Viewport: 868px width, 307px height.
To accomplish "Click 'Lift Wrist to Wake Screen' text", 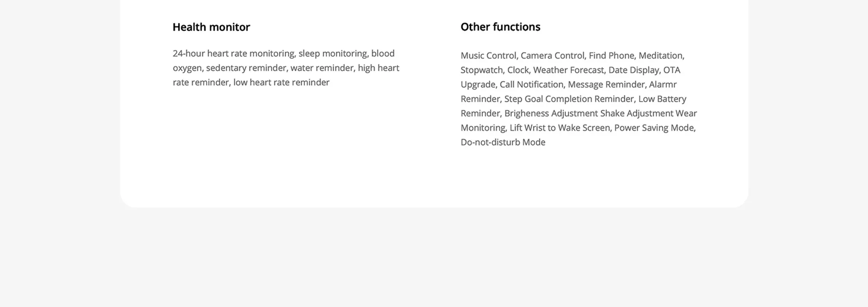I will [x=560, y=128].
